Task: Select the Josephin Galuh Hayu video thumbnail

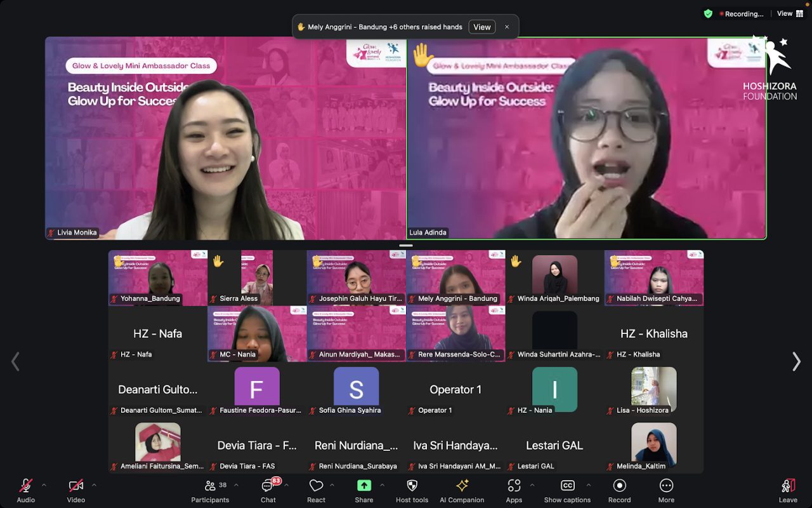Action: click(357, 277)
